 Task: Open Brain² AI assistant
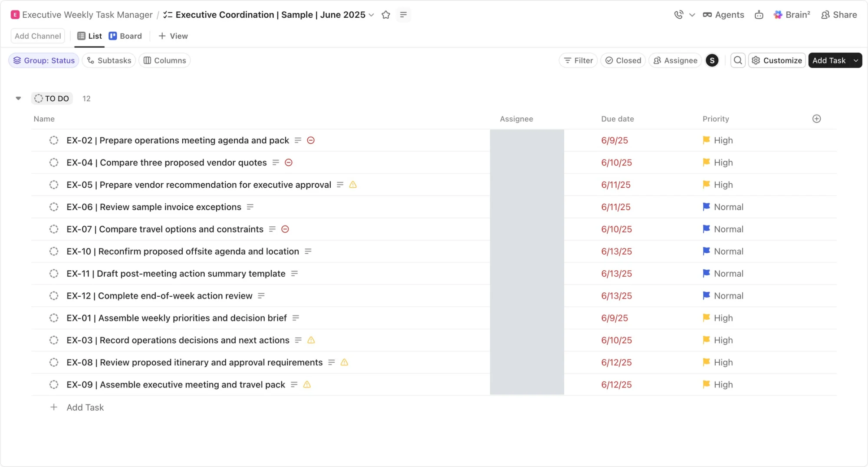(792, 15)
